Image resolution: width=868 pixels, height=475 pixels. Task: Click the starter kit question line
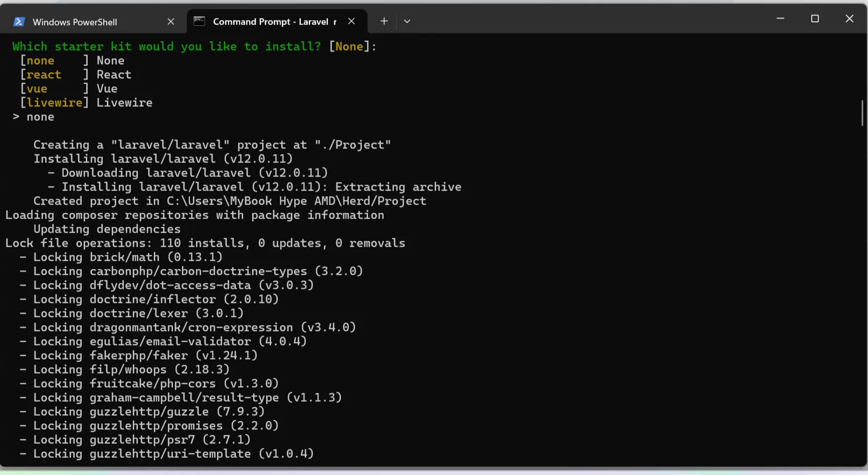pos(195,47)
